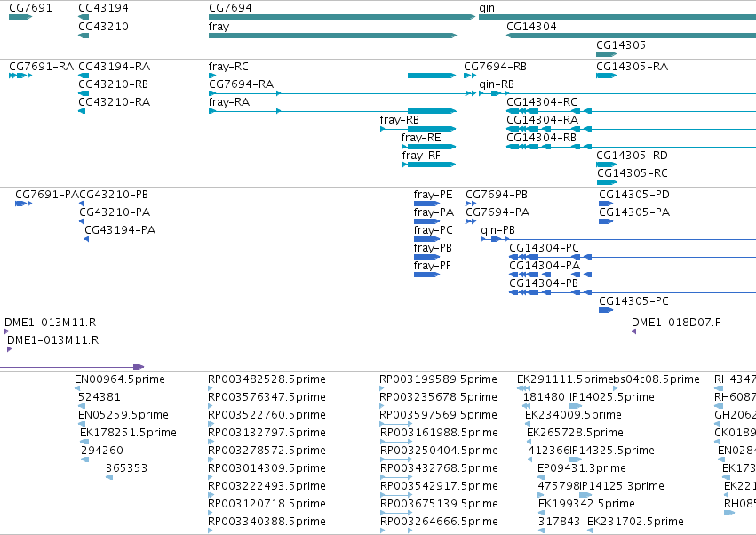Click protein CG14305-PC
The height and width of the screenshot is (535, 756).
[633, 301]
